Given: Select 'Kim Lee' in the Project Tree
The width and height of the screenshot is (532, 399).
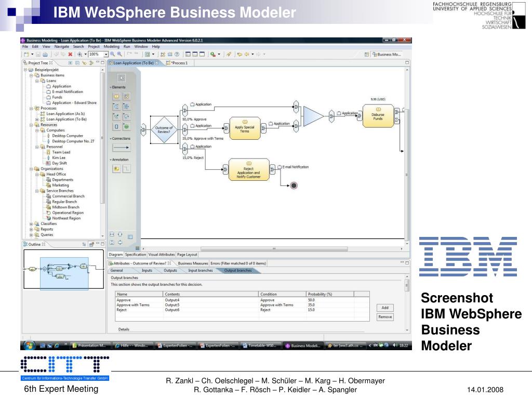Looking at the screenshot, I should [59, 158].
